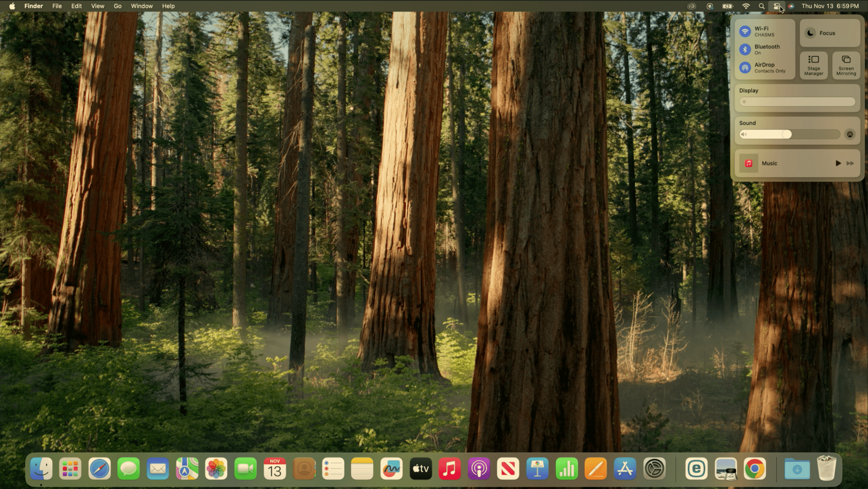The width and height of the screenshot is (868, 489).
Task: Open Freeform app from the Dock
Action: pyautogui.click(x=391, y=469)
